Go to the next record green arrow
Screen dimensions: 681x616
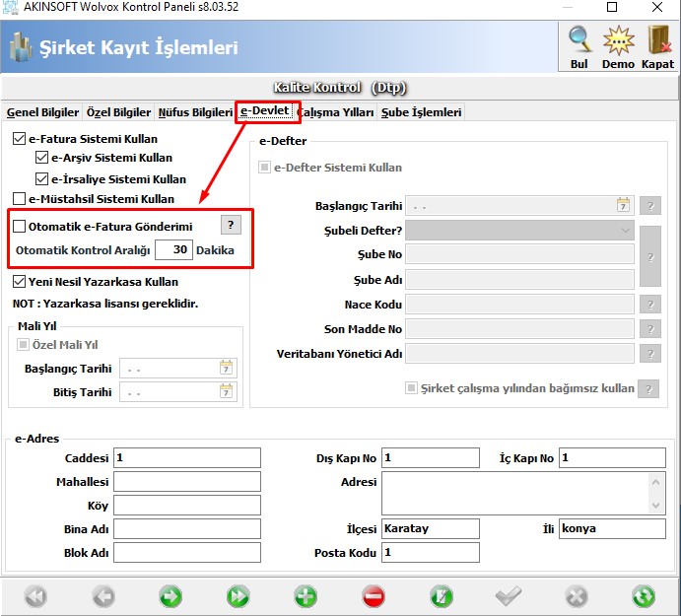170,596
